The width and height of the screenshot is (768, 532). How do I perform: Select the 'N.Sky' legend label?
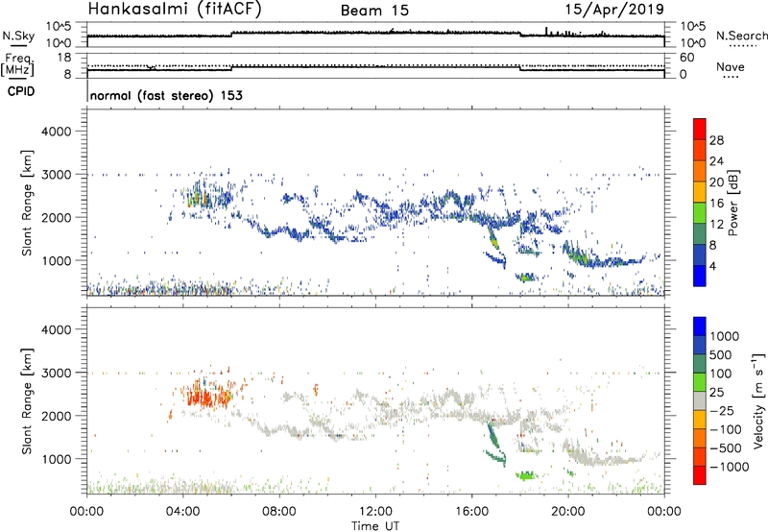coord(18,36)
